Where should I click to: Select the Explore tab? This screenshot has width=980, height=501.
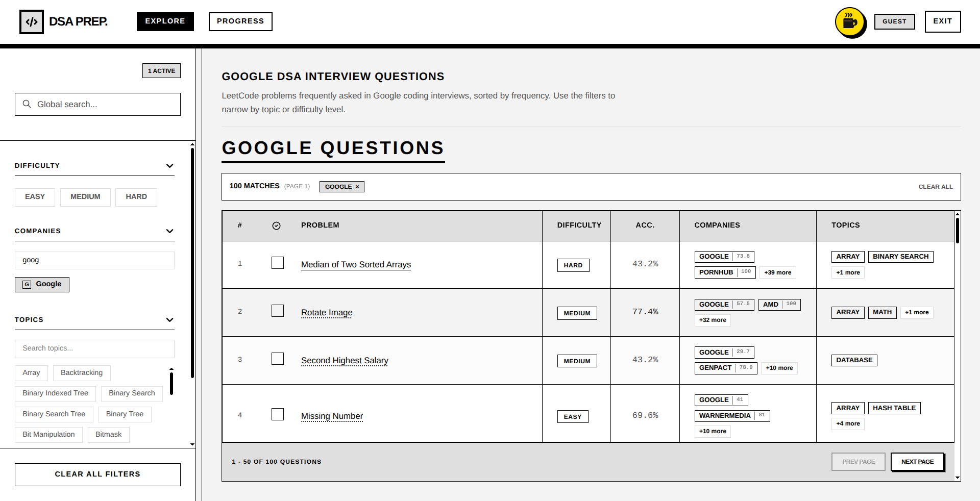click(165, 21)
